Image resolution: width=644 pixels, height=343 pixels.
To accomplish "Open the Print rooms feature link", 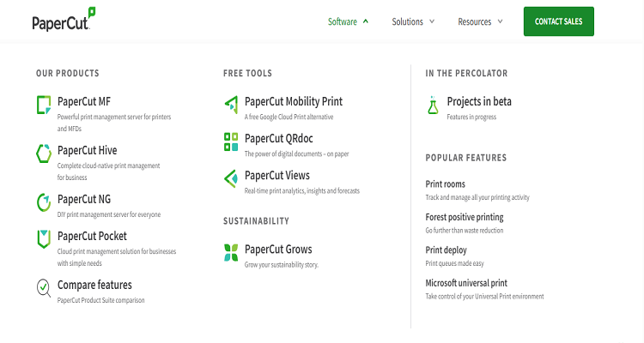I will click(x=447, y=184).
